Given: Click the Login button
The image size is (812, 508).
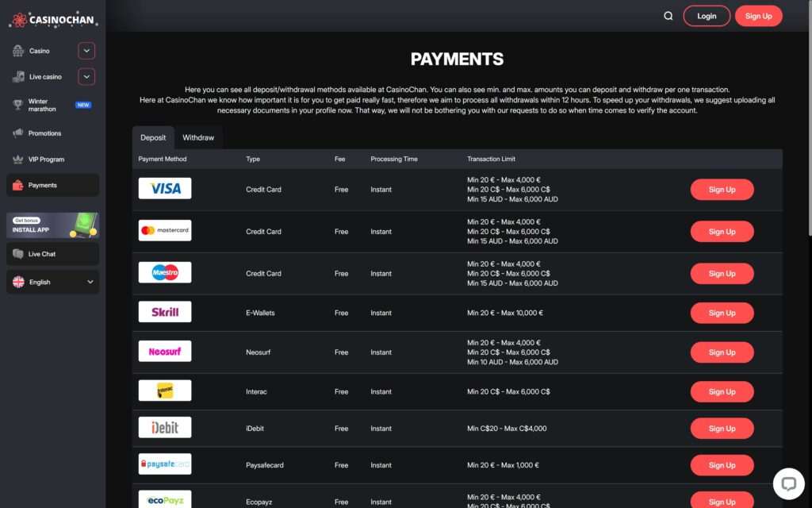Looking at the screenshot, I should point(707,15).
